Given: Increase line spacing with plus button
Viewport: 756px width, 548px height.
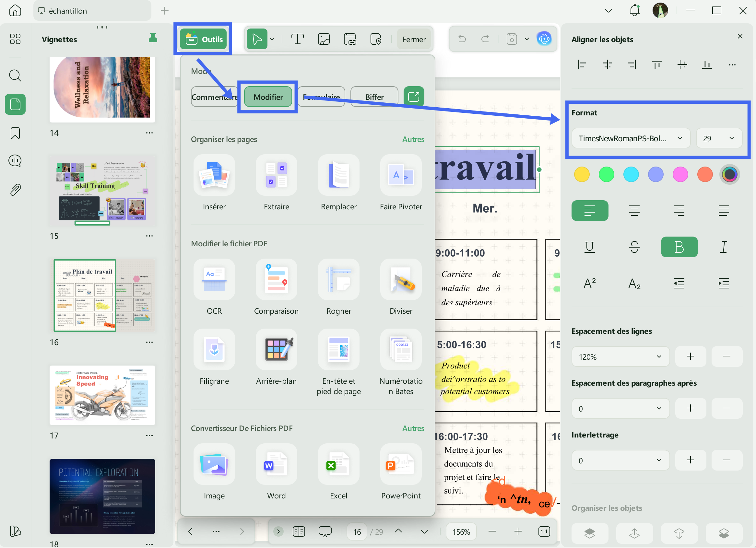Looking at the screenshot, I should (x=690, y=357).
